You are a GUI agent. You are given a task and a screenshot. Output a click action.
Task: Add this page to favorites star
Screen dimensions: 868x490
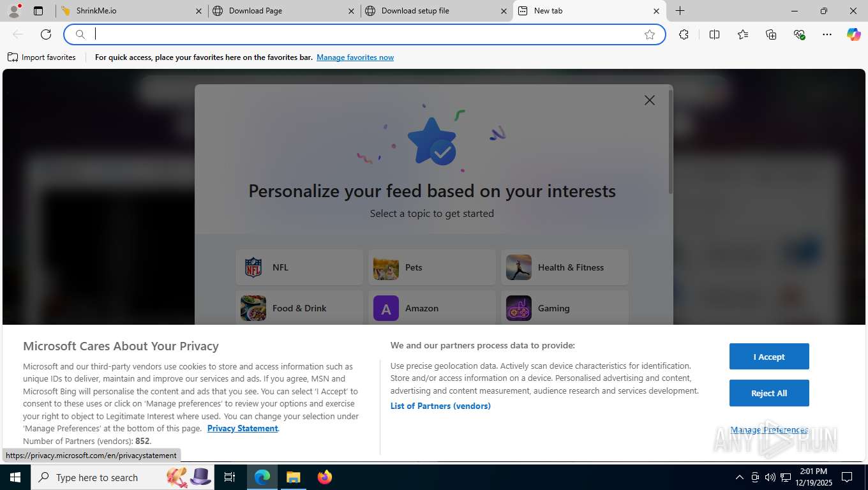click(650, 34)
